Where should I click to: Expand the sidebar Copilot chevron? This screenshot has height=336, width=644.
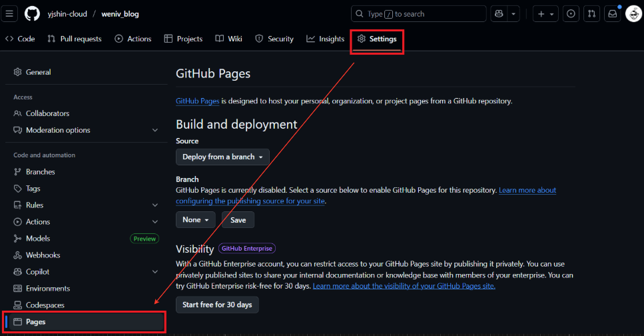pyautogui.click(x=155, y=271)
